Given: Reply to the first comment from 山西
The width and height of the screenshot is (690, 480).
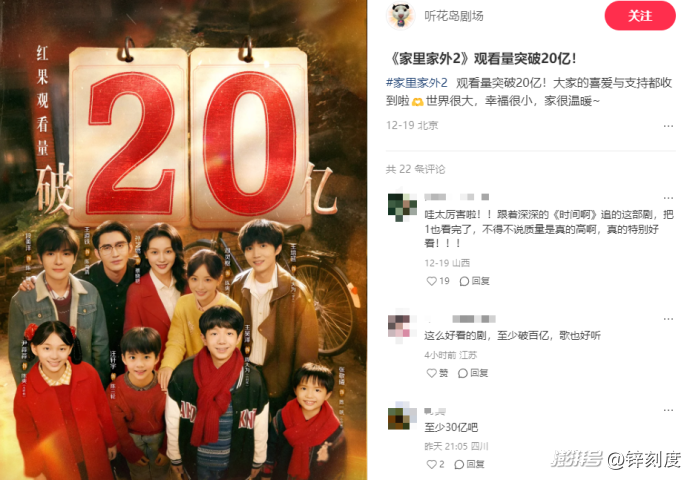Looking at the screenshot, I should [474, 281].
